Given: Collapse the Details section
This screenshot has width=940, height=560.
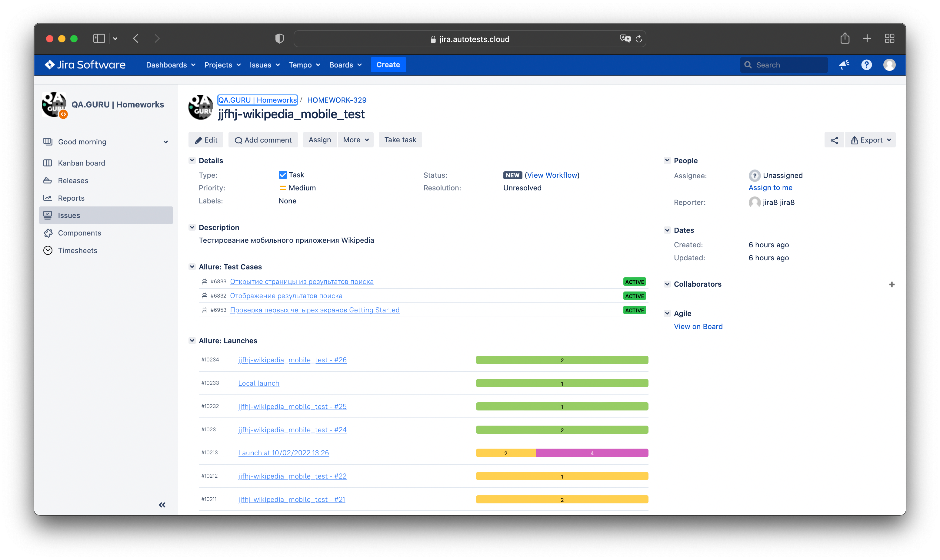Looking at the screenshot, I should (x=192, y=160).
